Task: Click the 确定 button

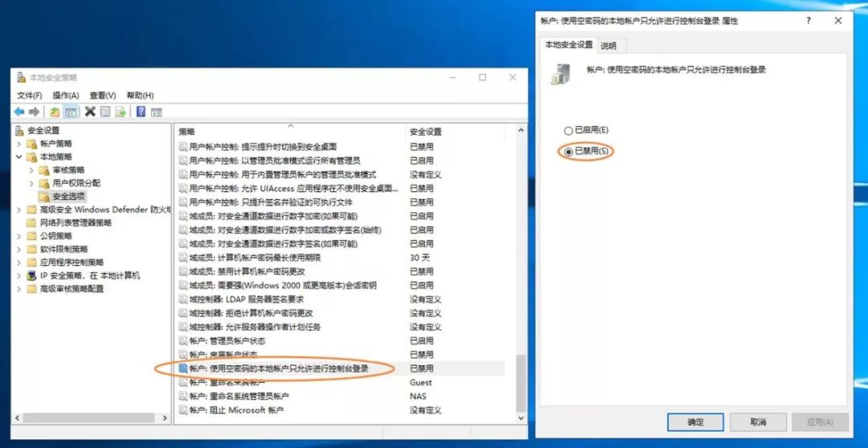Action: 695,422
